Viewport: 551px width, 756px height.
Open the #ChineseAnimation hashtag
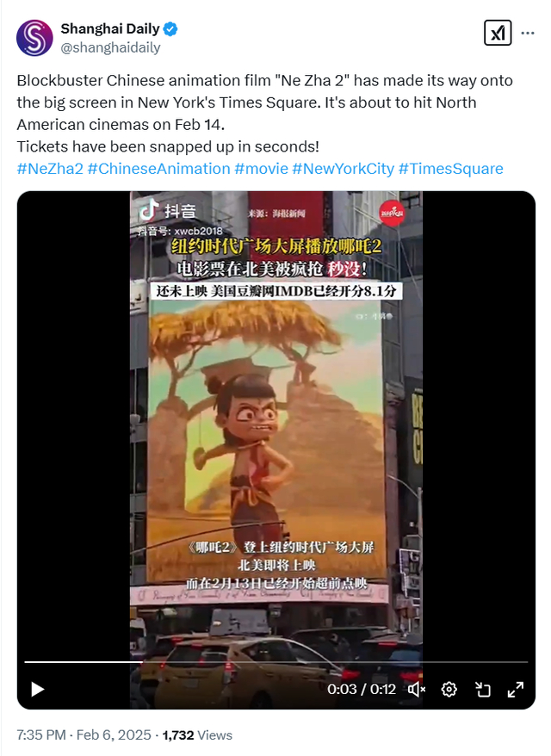159,169
